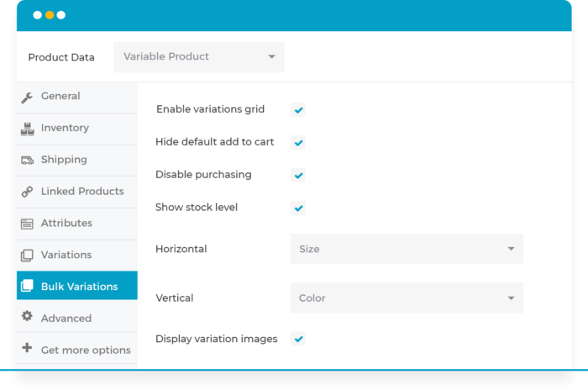Screen dimensions: 588x390
Task: Toggle Enable variations grid checkbox
Action: click(x=298, y=110)
